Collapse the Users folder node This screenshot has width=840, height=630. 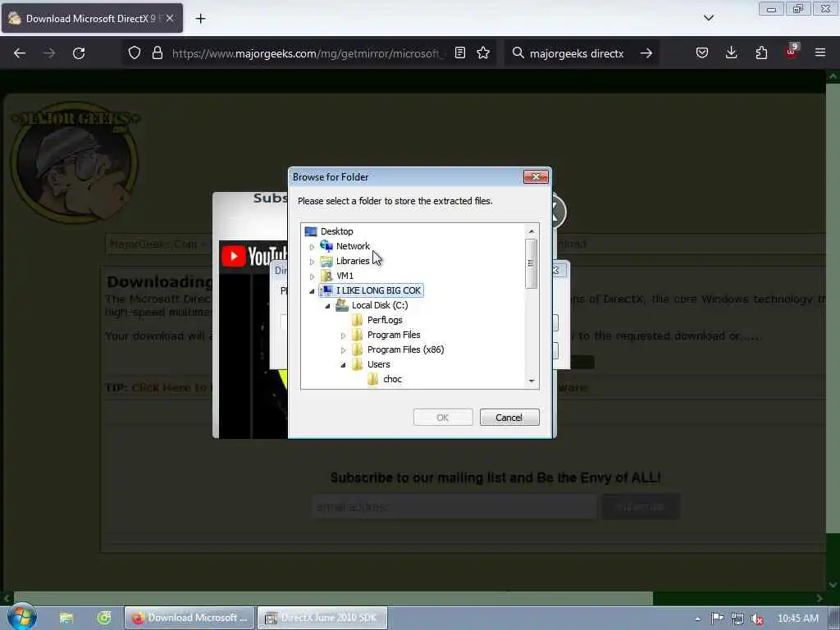[343, 365]
